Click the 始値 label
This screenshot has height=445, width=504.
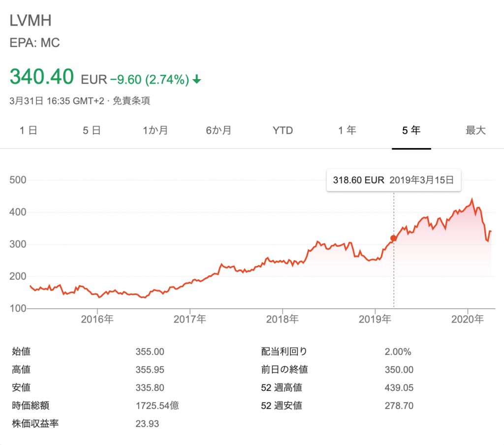point(21,352)
